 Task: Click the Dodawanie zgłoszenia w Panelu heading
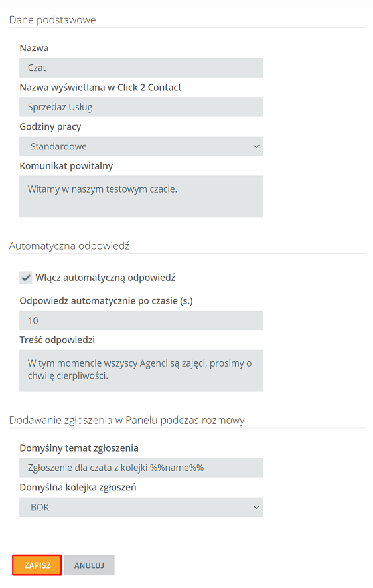coord(127,420)
